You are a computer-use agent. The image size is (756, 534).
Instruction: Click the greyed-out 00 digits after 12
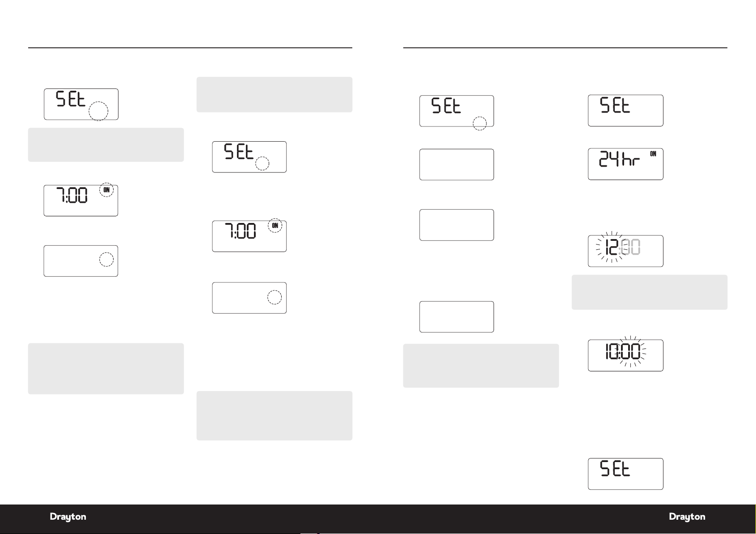(x=631, y=247)
